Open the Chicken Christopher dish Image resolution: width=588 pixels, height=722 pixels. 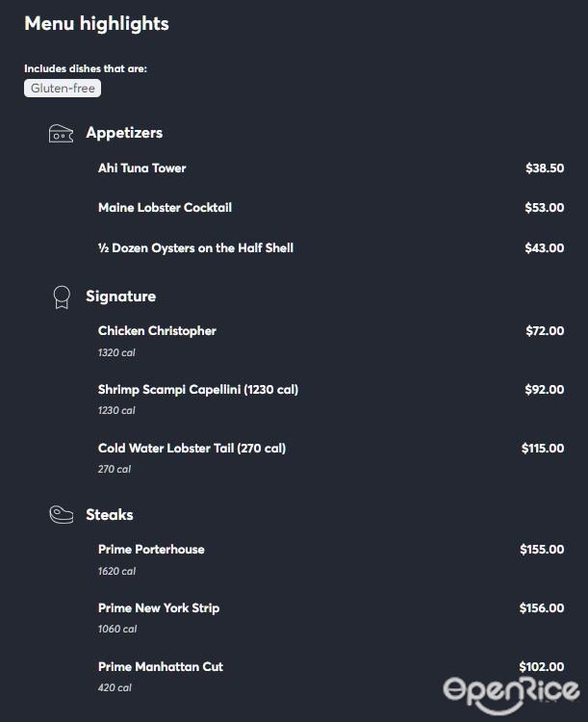click(x=157, y=331)
